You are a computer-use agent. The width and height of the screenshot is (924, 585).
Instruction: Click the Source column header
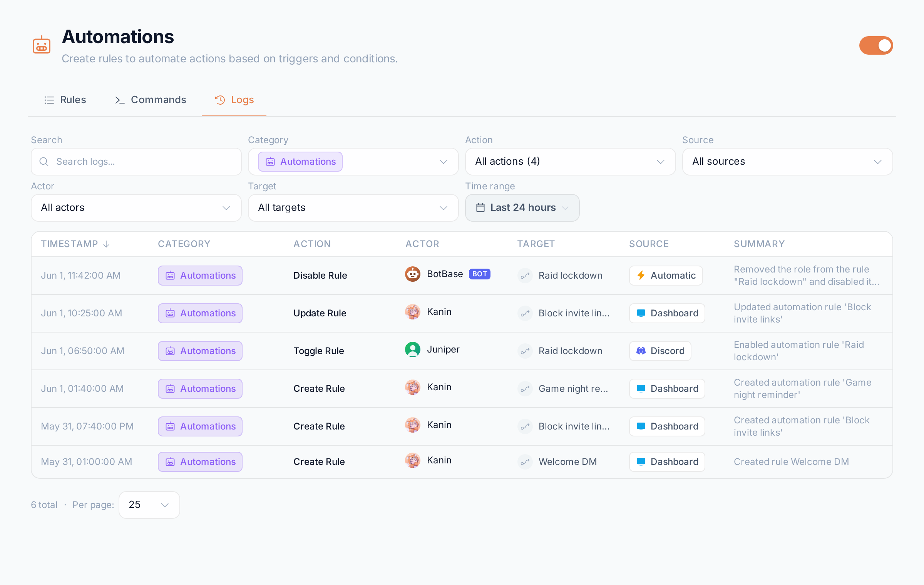click(649, 244)
